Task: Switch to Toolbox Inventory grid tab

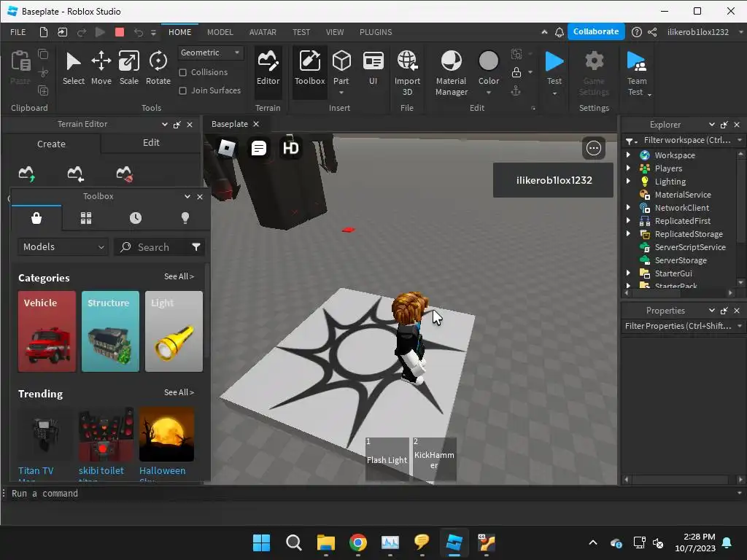Action: 86,218
